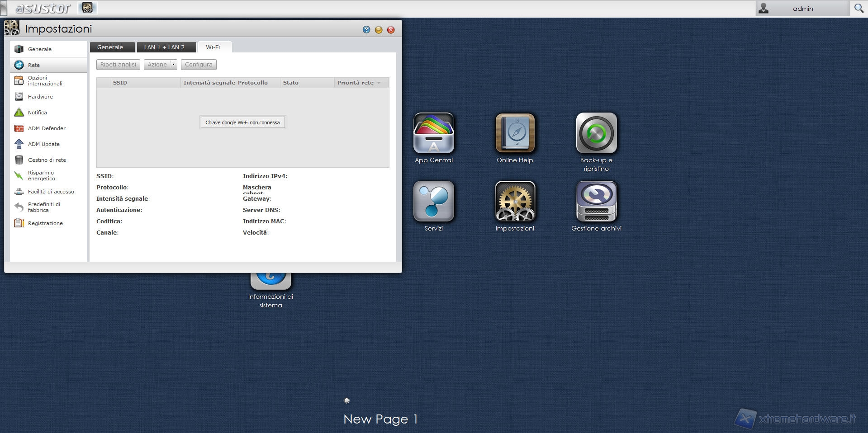Viewport: 868px width, 433px height.
Task: Click the Impostazioni gear desktop icon
Action: click(x=515, y=202)
